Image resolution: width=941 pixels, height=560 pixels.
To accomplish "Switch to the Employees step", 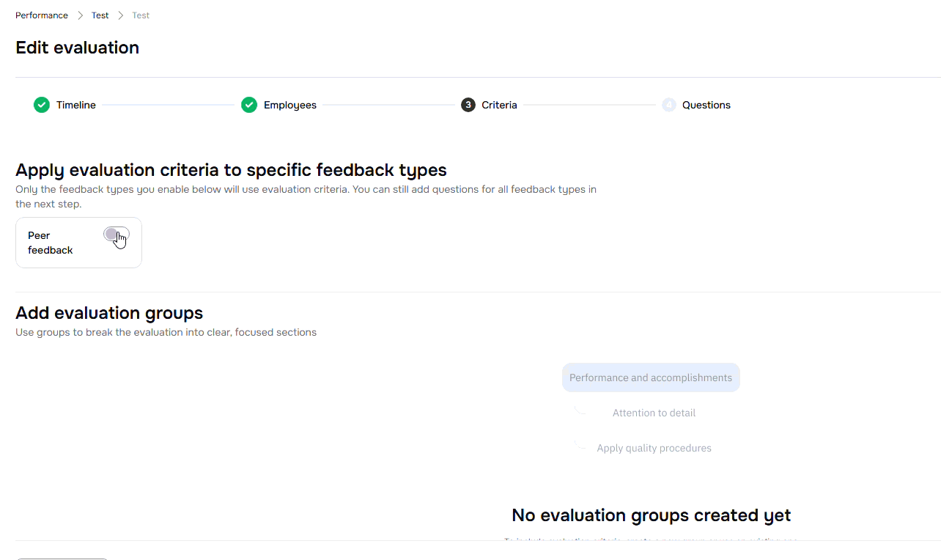I will (x=290, y=105).
